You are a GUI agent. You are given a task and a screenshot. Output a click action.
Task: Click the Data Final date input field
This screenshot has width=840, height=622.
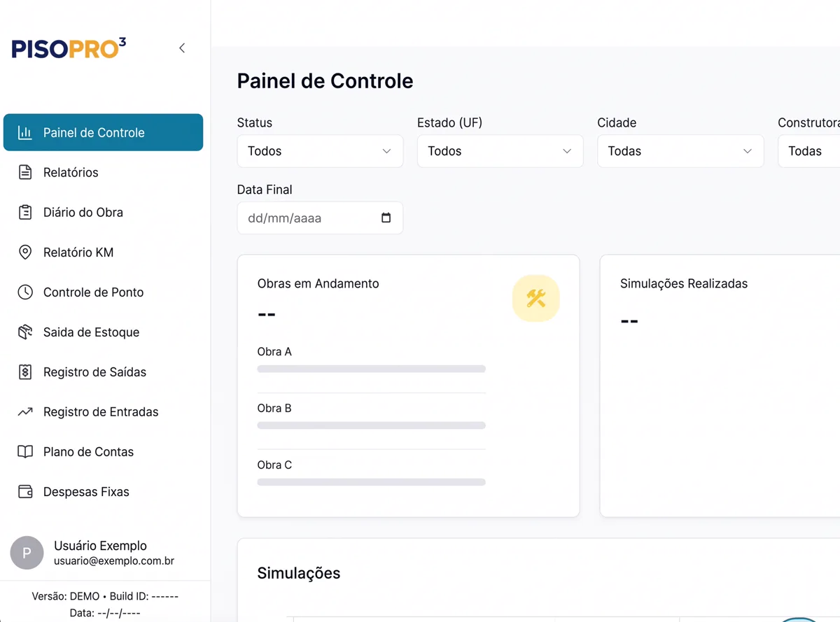(x=320, y=218)
